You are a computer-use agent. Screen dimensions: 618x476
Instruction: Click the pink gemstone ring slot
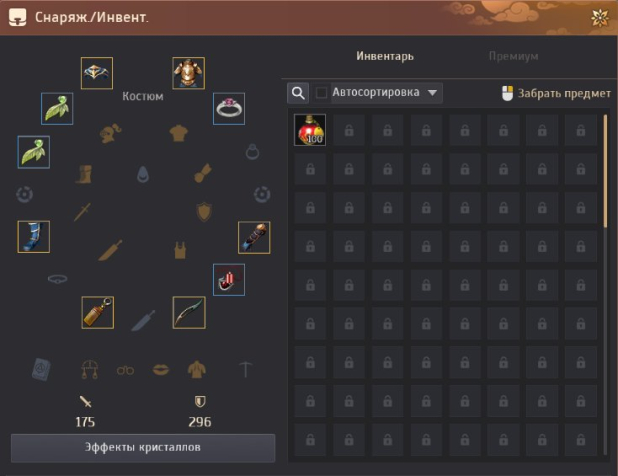point(229,109)
